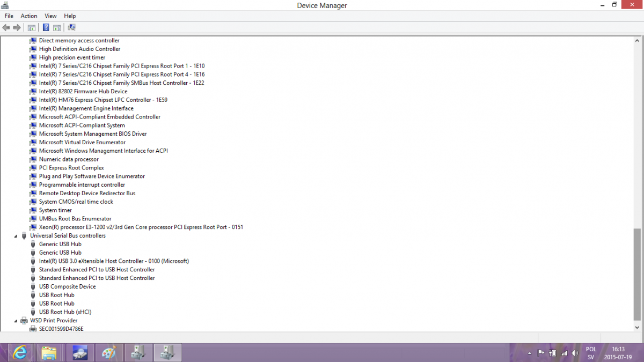This screenshot has height=362, width=644.
Task: Toggle the show/hide console tree icon
Action: (x=31, y=27)
